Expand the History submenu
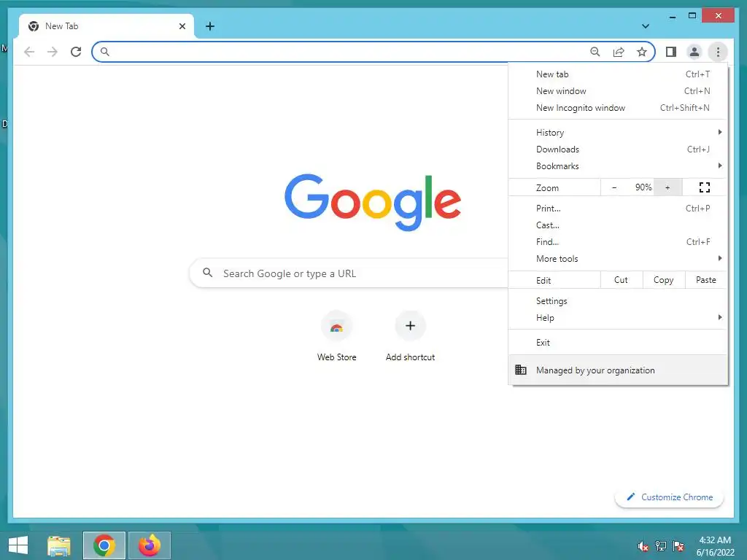The image size is (747, 560). tap(618, 133)
